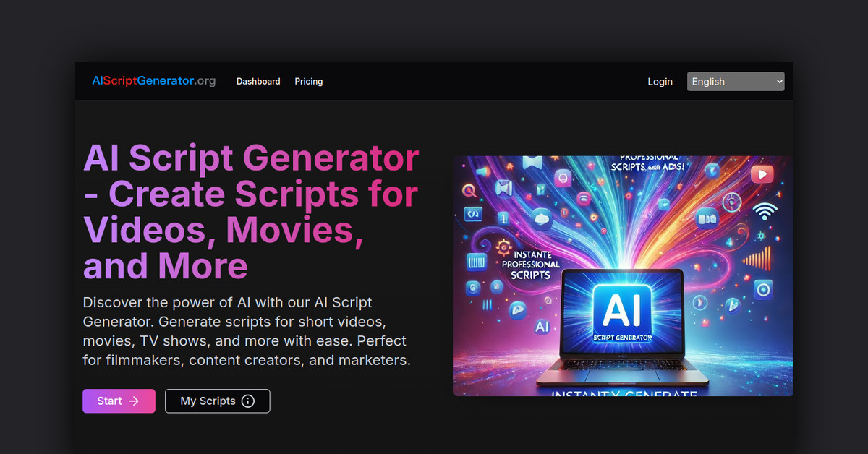Click the arrow icon inside the Start button
The width and height of the screenshot is (868, 454).
coord(133,401)
